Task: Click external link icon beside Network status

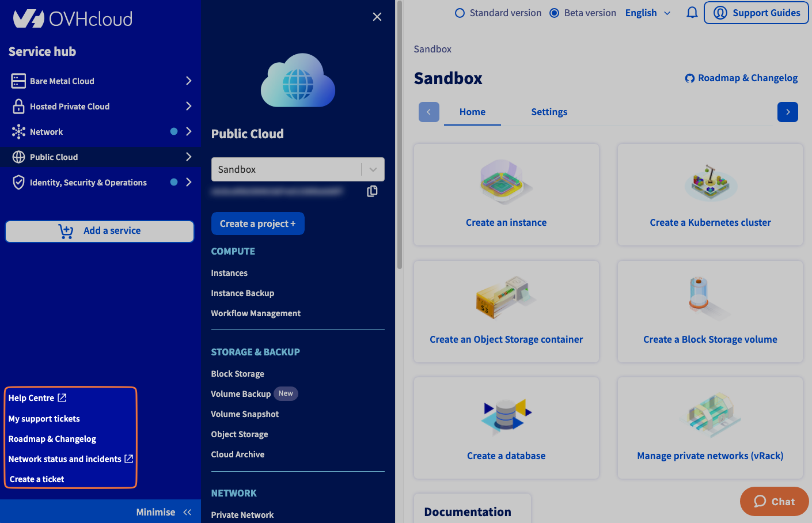Action: coord(129,458)
